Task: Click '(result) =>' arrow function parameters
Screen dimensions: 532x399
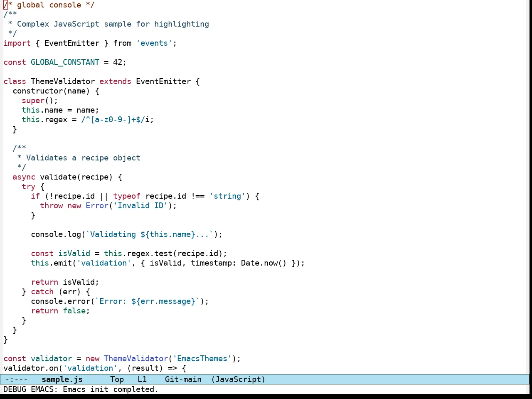Action: point(152,368)
